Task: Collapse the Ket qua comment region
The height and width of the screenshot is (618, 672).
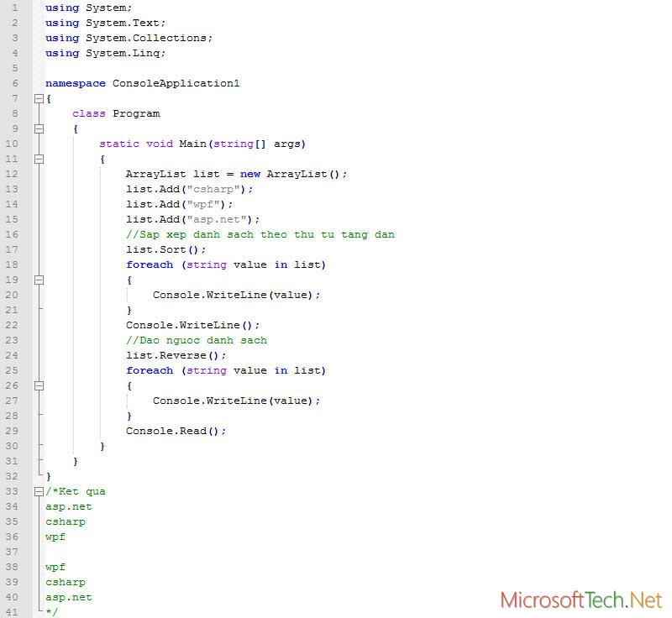Action: 39,491
